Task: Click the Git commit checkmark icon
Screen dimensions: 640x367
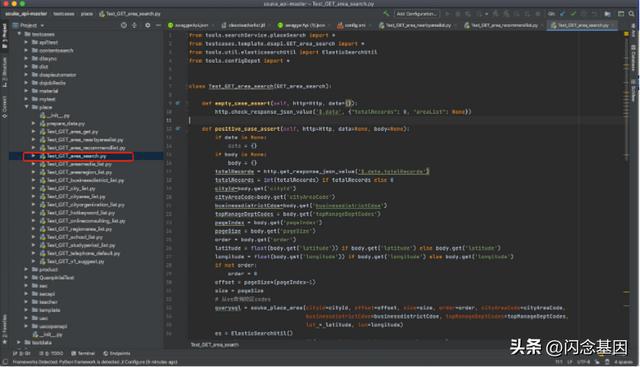Action: 573,14
